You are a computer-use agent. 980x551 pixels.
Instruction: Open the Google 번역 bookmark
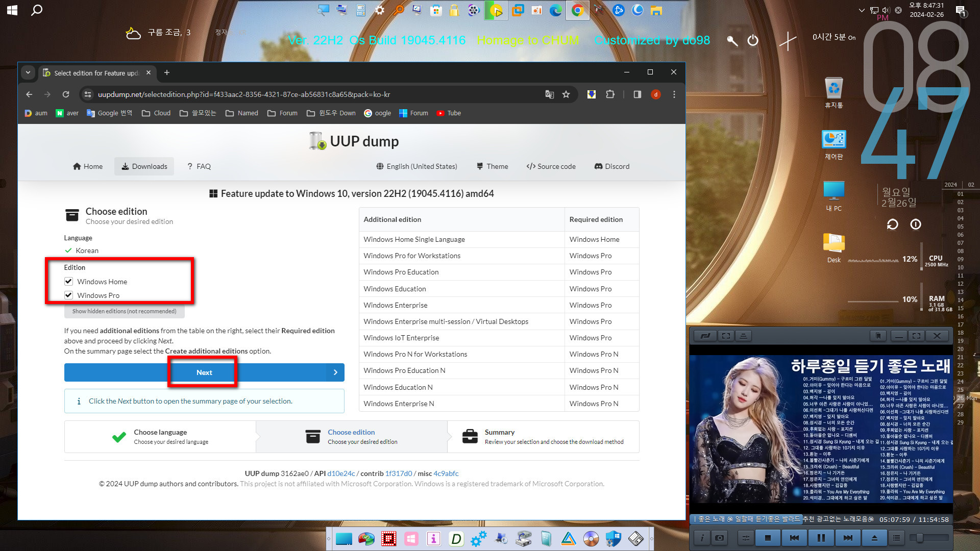[109, 113]
